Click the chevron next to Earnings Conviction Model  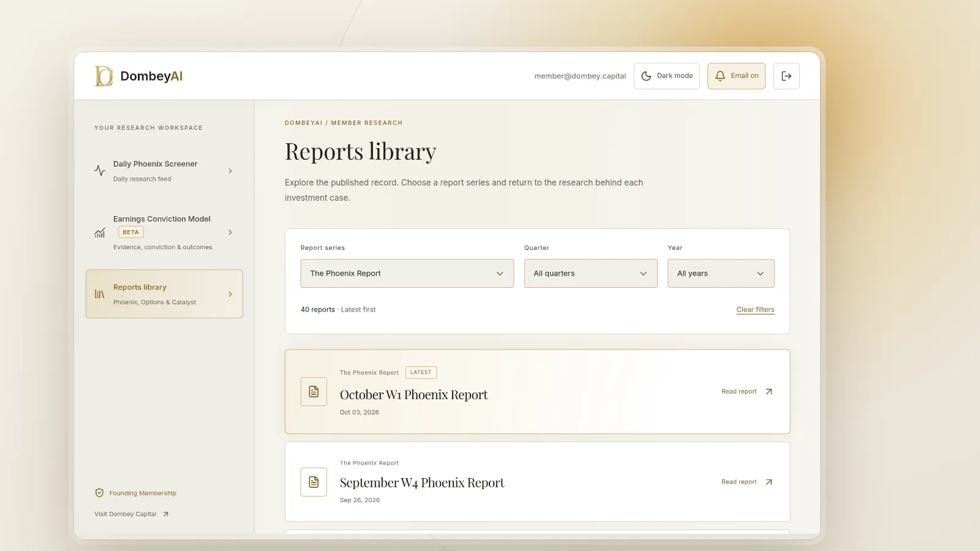pos(230,232)
